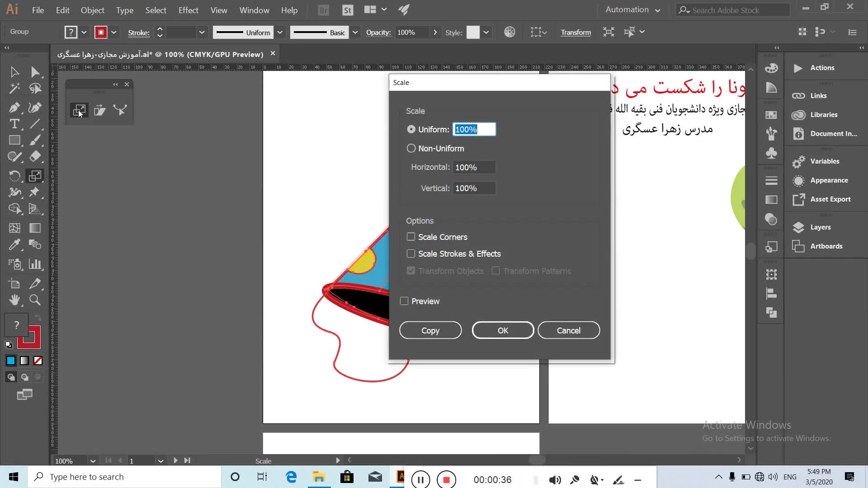
Task: Select the Eyedropper tool
Action: click(x=14, y=245)
